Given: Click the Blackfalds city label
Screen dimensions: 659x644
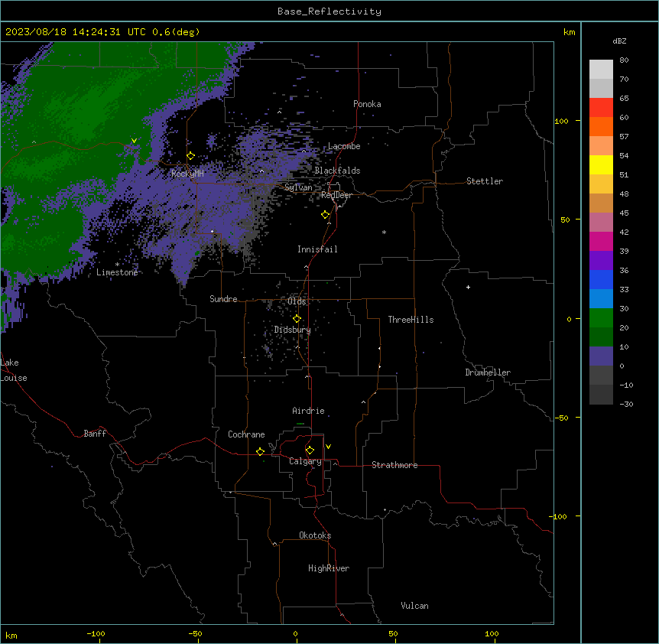Looking at the screenshot, I should pyautogui.click(x=337, y=171).
